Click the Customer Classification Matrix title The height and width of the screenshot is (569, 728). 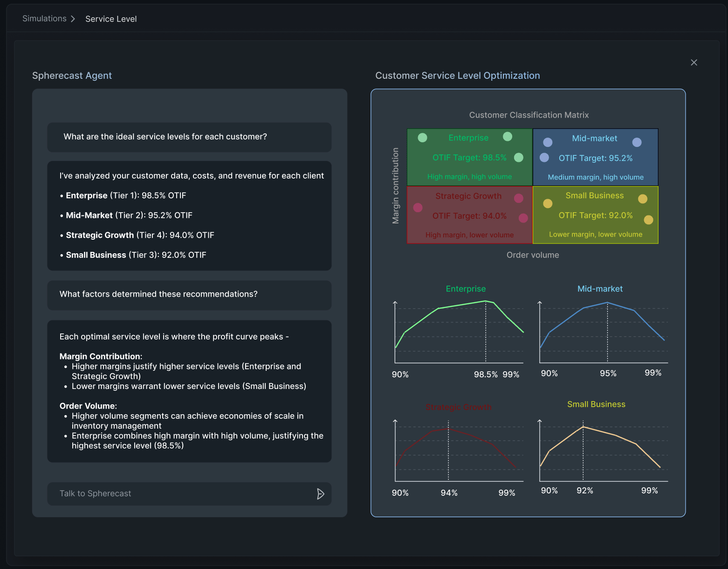coord(529,115)
